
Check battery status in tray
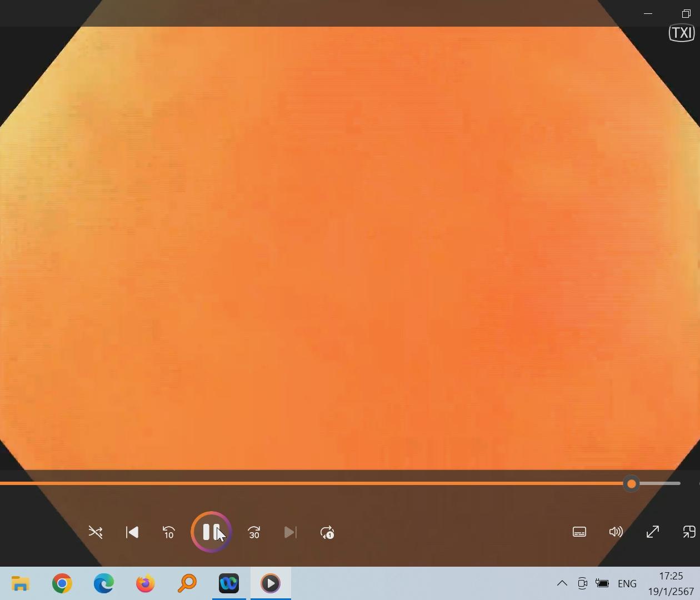(602, 583)
